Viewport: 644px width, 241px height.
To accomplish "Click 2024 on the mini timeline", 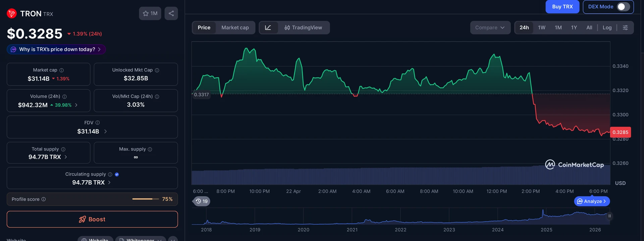I will (x=498, y=230).
